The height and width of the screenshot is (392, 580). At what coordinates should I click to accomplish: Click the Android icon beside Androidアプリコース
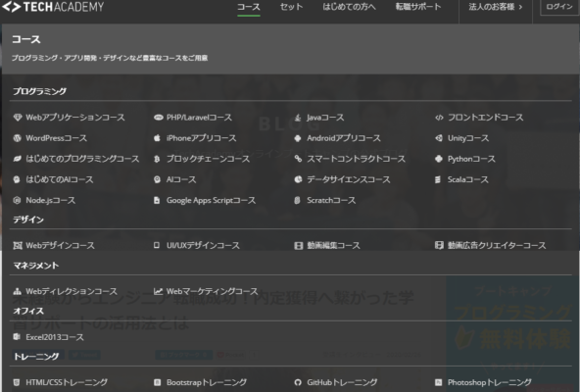pyautogui.click(x=298, y=138)
